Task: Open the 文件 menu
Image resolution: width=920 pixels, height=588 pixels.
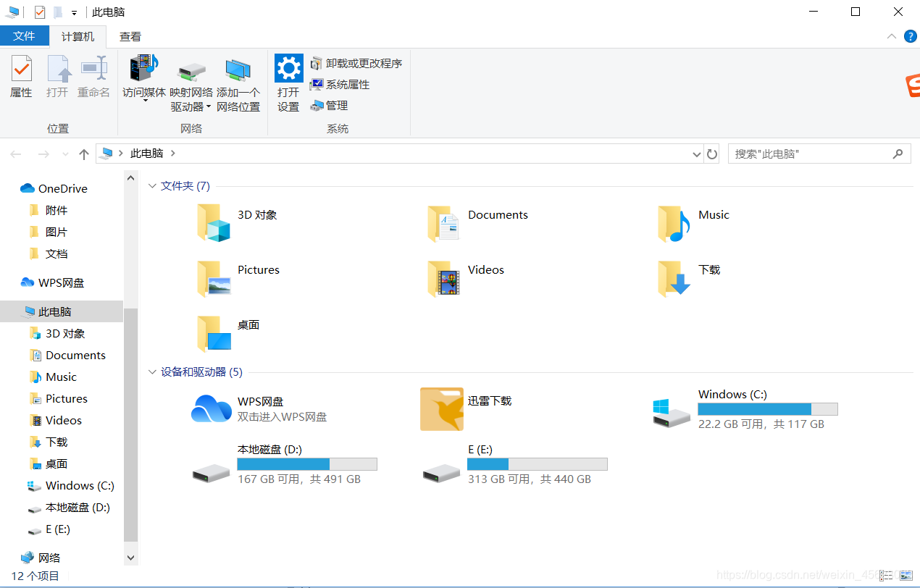Action: pos(25,35)
